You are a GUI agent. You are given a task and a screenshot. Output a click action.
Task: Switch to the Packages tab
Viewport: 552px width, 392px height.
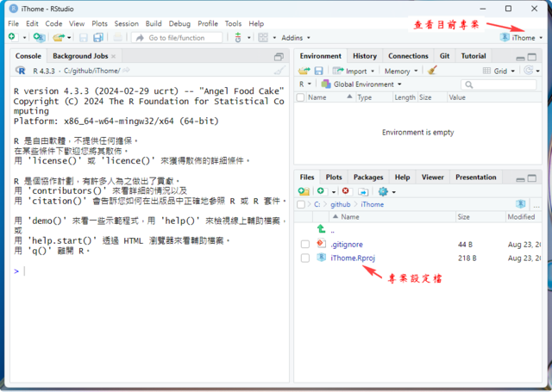pos(368,177)
